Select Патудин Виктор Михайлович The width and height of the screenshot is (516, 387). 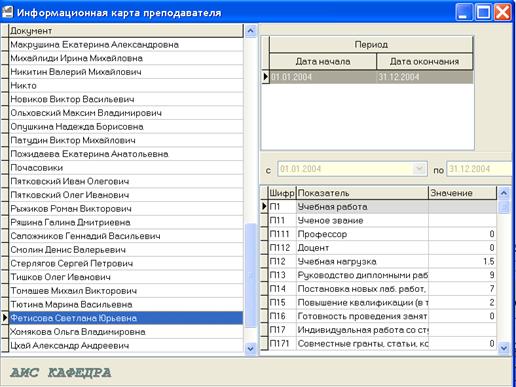(x=126, y=140)
